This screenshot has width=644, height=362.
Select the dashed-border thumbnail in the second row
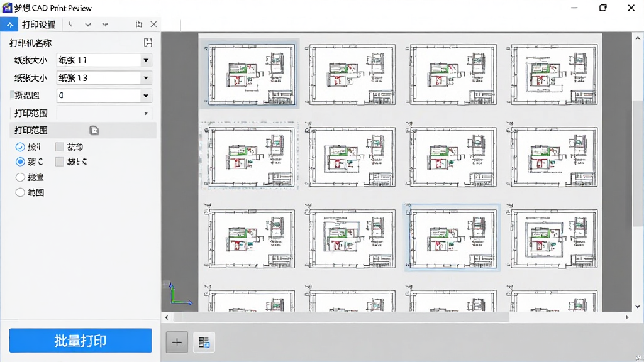249,155
